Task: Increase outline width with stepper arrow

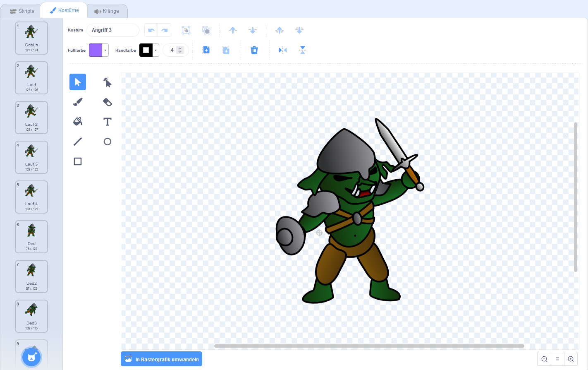Action: (180, 48)
